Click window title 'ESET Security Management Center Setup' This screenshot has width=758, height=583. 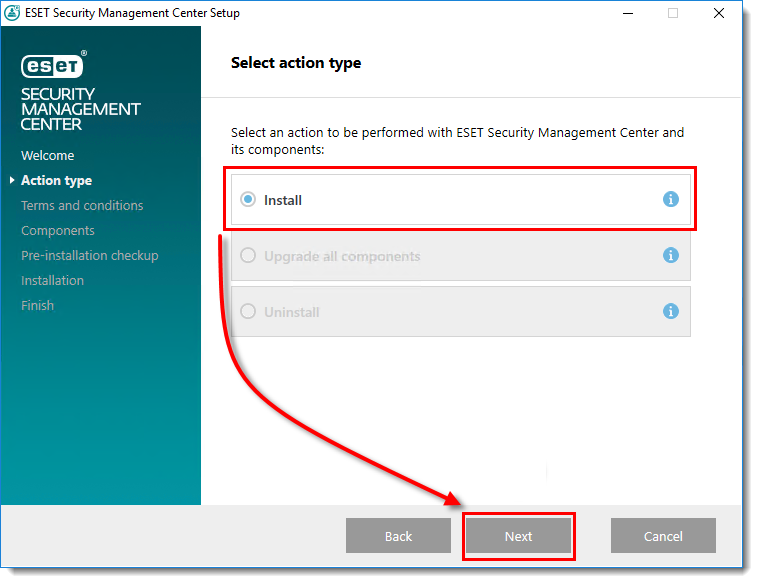coord(132,13)
